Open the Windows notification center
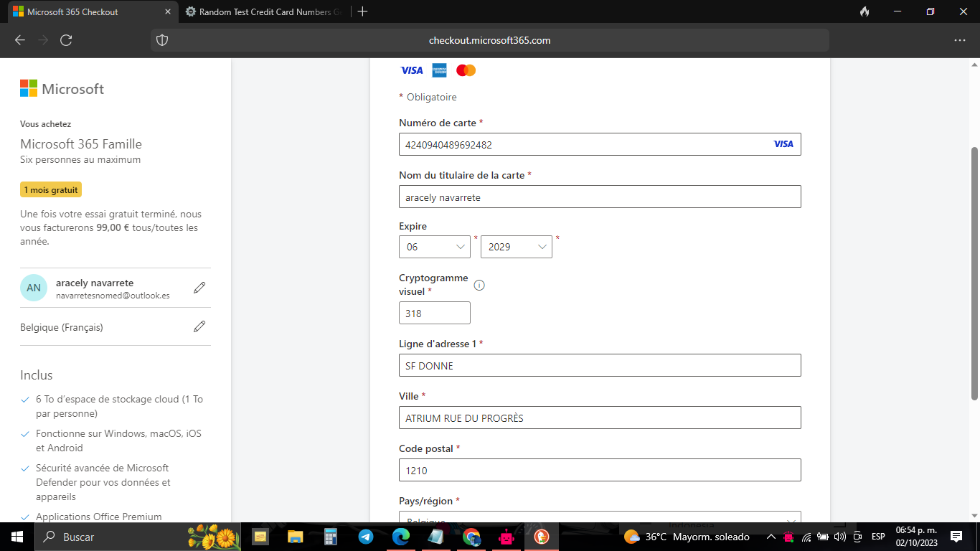 956,537
